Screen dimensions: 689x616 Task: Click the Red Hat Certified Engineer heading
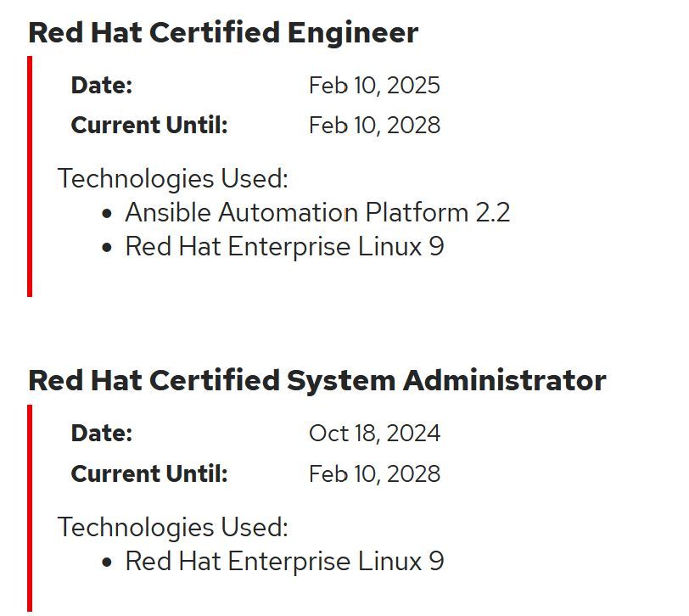pyautogui.click(x=223, y=33)
